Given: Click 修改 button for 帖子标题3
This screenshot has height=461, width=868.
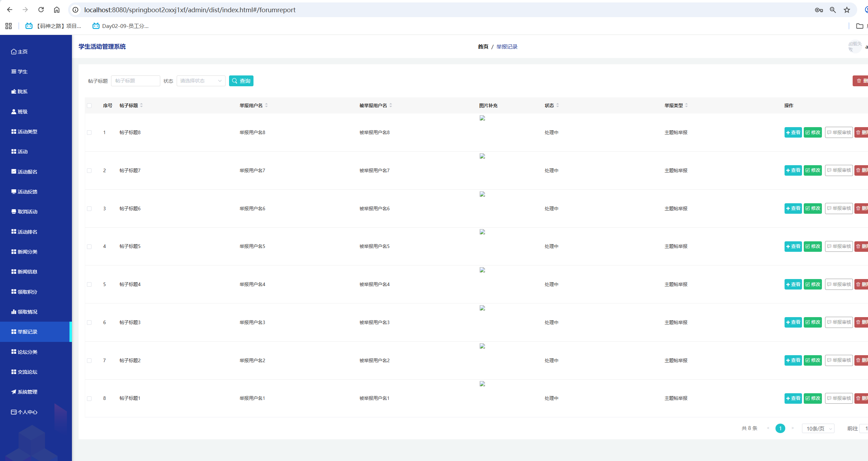Looking at the screenshot, I should pyautogui.click(x=812, y=322).
